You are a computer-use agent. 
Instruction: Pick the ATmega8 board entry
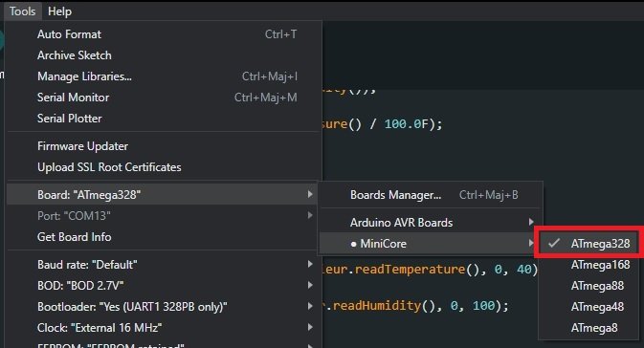[x=588, y=328]
